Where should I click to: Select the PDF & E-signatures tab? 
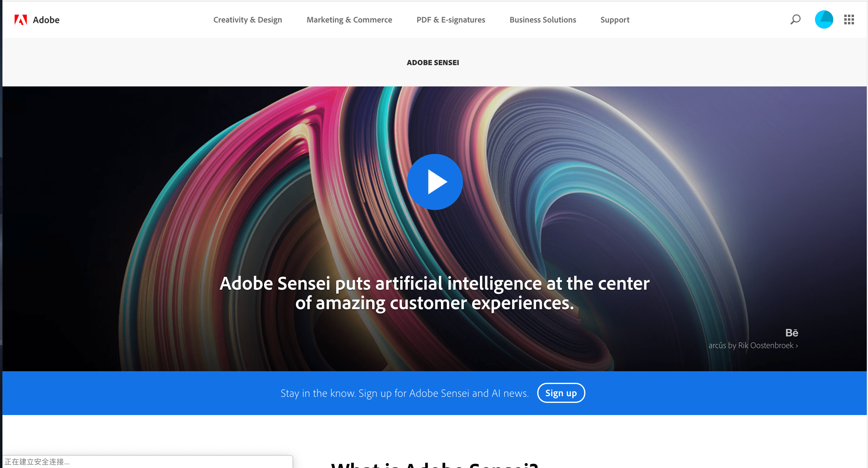(x=450, y=19)
